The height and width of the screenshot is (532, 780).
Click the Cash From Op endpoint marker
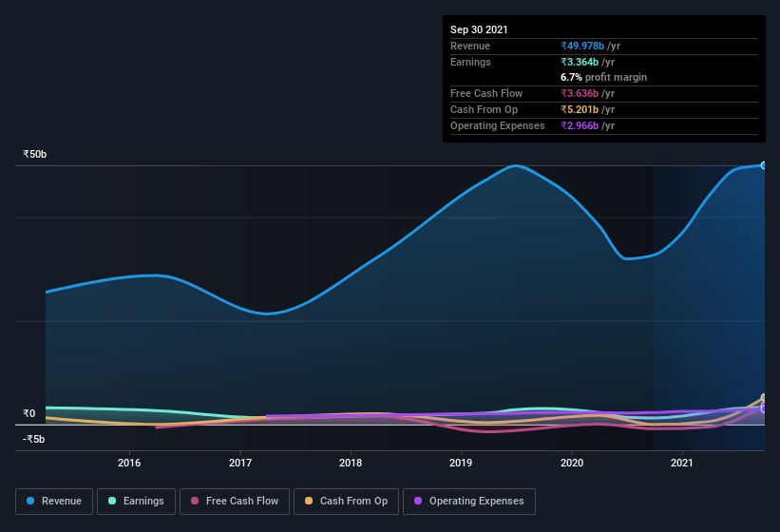tap(764, 398)
